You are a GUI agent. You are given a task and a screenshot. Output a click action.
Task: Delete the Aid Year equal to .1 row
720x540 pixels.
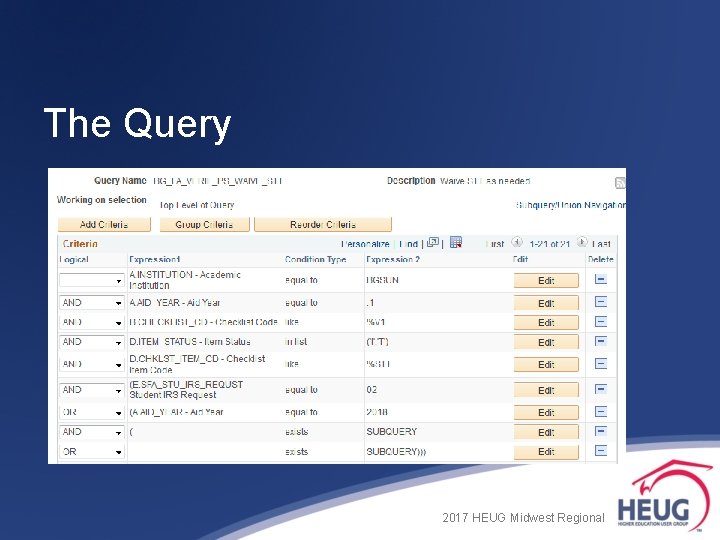click(601, 302)
